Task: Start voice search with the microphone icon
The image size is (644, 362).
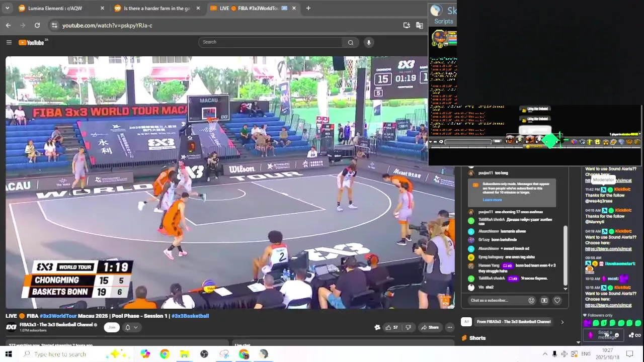Action: (369, 42)
